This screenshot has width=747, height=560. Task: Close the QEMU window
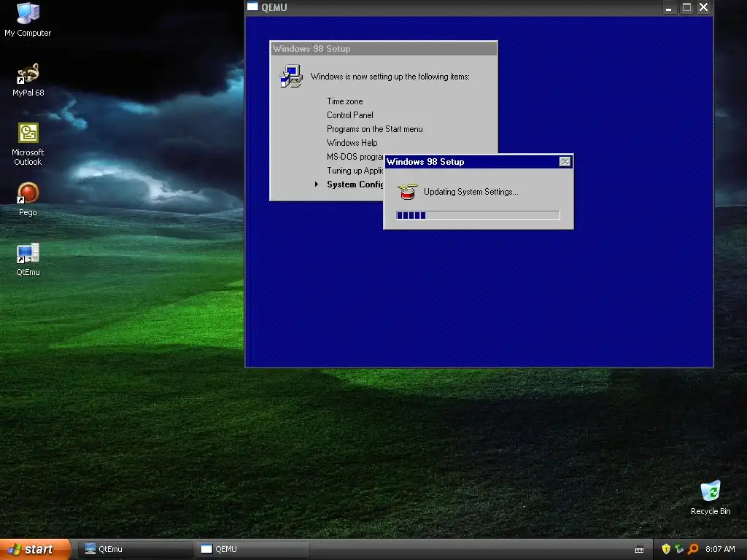[x=704, y=7]
